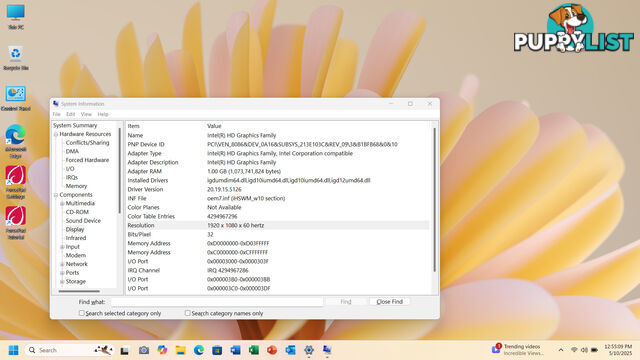Select System Summary in the tree

75,125
